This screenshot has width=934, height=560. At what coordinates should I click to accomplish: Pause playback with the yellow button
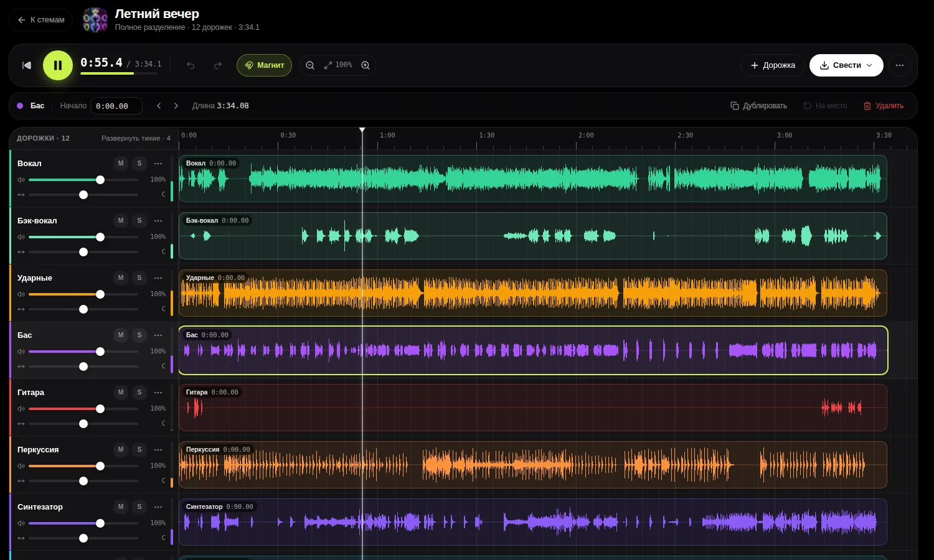pyautogui.click(x=58, y=65)
